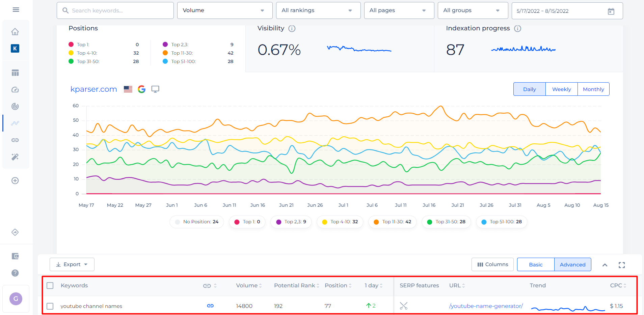
Task: Toggle the Top 51-100 series legend
Action: pos(502,222)
